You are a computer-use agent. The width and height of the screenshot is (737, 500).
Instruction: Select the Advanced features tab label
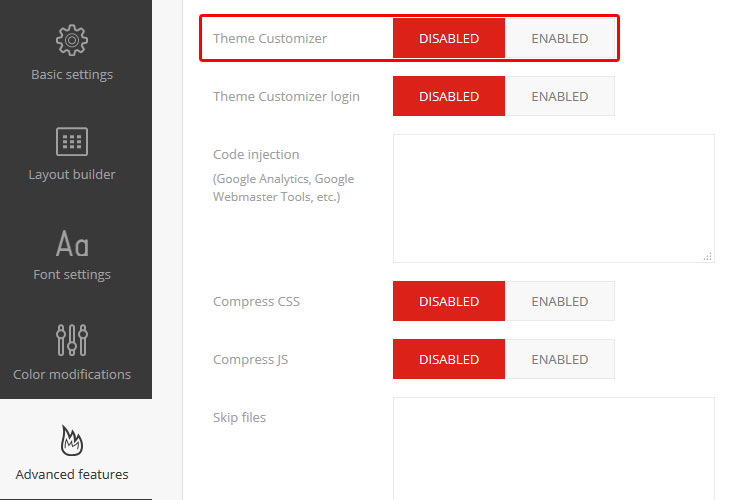(72, 475)
